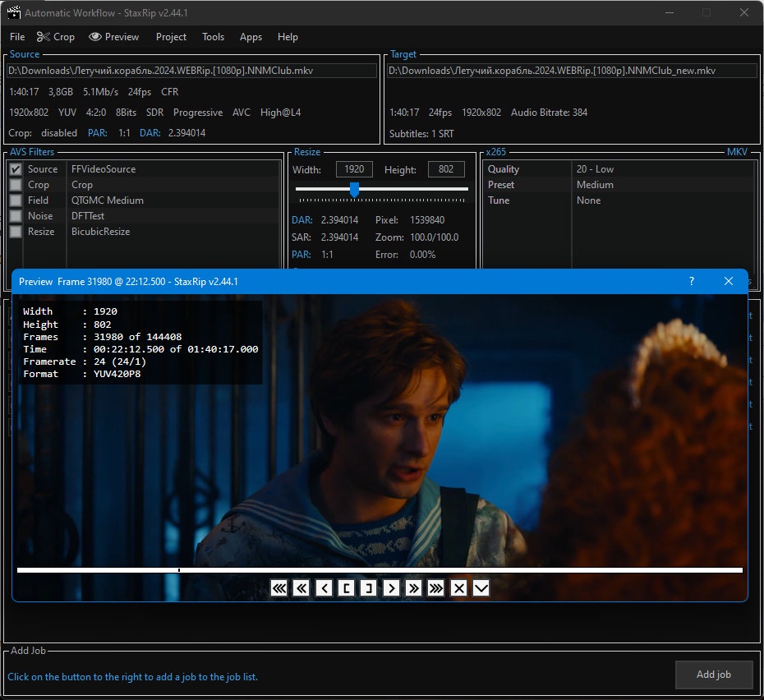764x700 pixels.
Task: Click the Subtitles: 1 SRT text
Action: click(421, 134)
